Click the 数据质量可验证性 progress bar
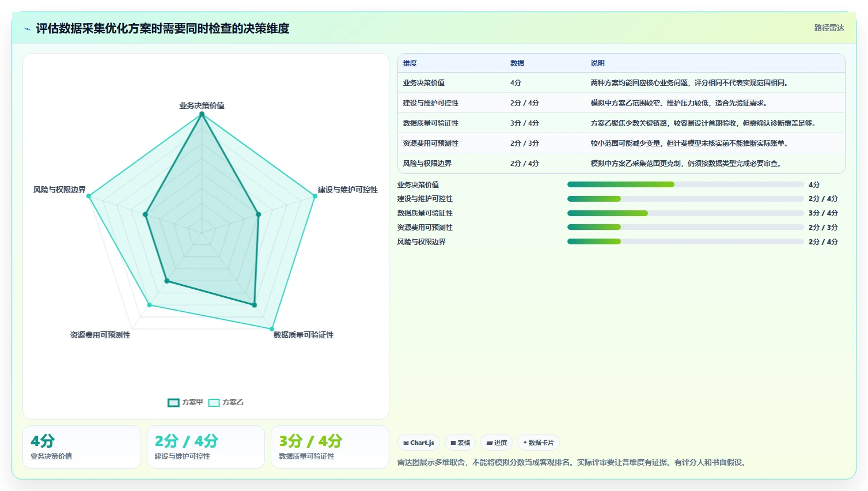 (x=685, y=213)
